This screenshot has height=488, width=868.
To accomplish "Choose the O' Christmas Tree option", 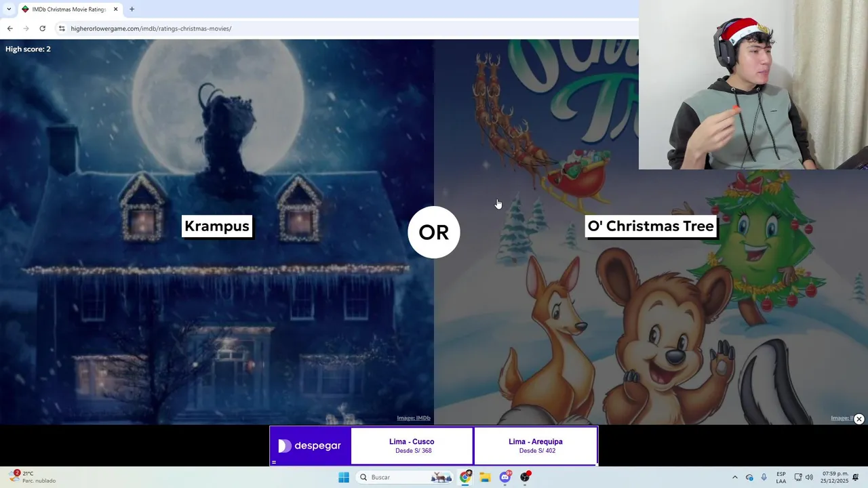I will click(650, 226).
